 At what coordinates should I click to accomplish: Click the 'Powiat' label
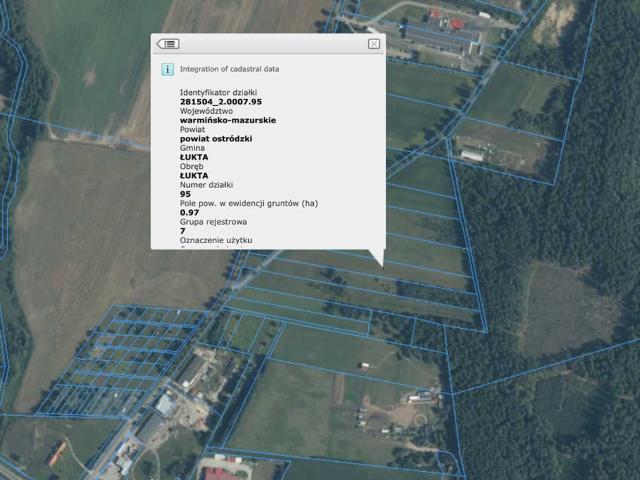point(192,129)
